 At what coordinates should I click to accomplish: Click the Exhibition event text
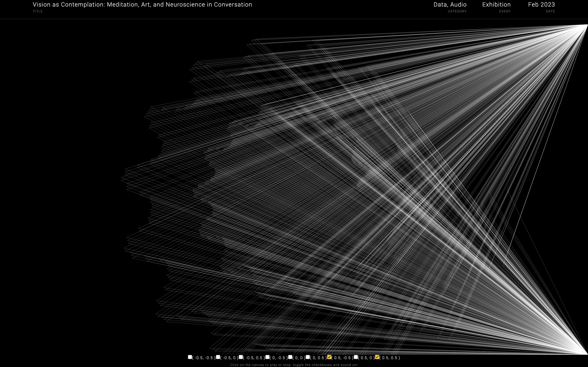tap(496, 5)
